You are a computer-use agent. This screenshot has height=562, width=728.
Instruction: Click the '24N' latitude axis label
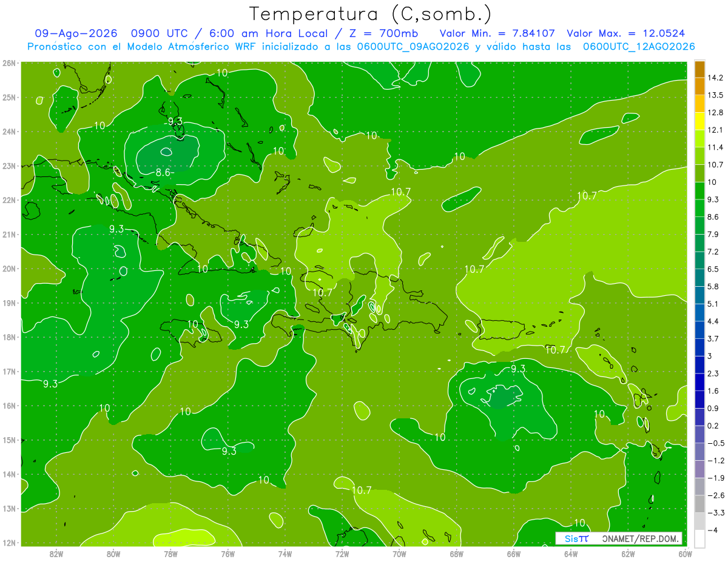coord(8,132)
